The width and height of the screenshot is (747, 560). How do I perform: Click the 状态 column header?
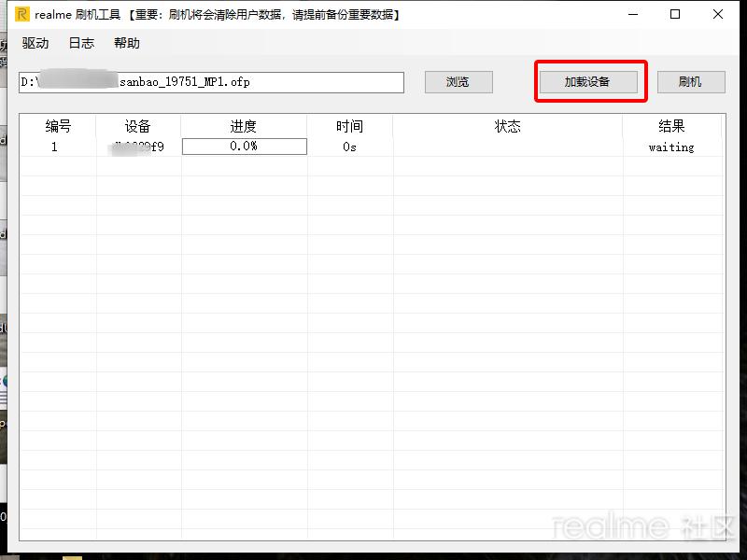pos(507,126)
